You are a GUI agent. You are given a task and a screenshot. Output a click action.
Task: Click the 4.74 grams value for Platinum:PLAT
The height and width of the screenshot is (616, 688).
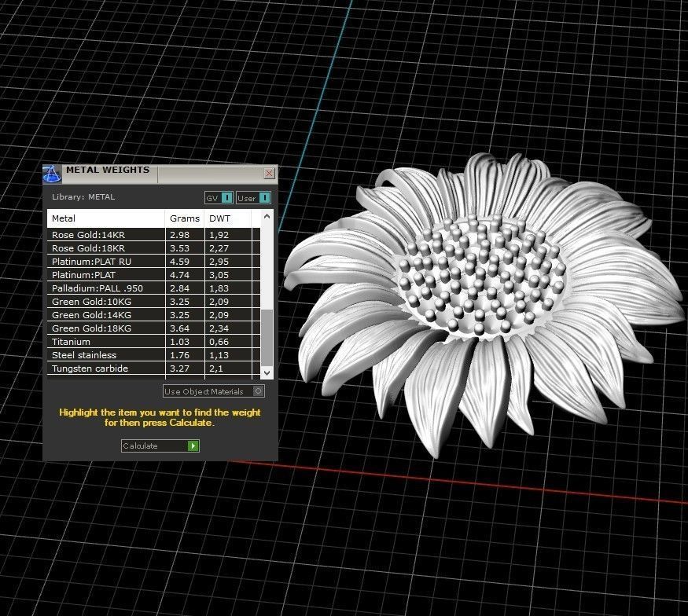179,275
